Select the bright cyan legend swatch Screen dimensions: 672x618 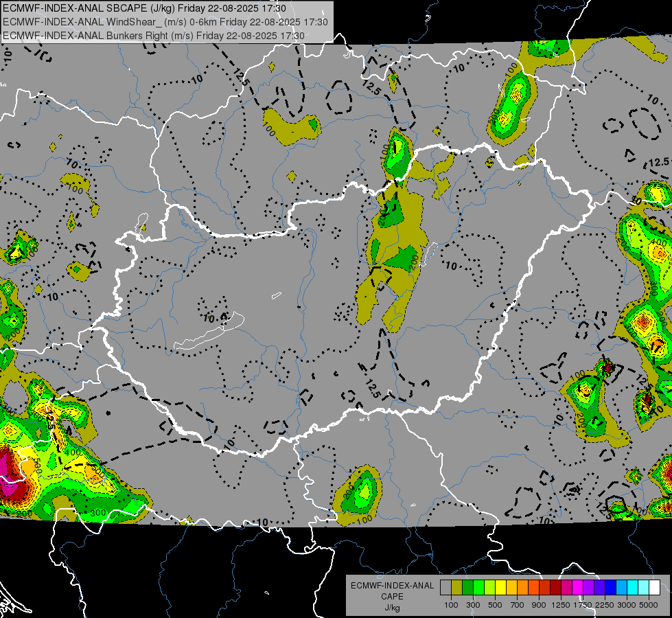(x=633, y=588)
